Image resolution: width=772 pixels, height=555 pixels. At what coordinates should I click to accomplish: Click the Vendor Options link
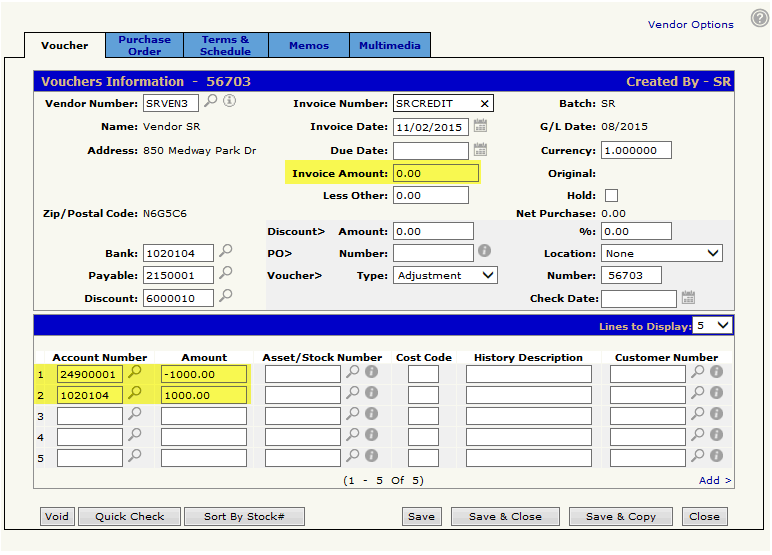(x=690, y=25)
